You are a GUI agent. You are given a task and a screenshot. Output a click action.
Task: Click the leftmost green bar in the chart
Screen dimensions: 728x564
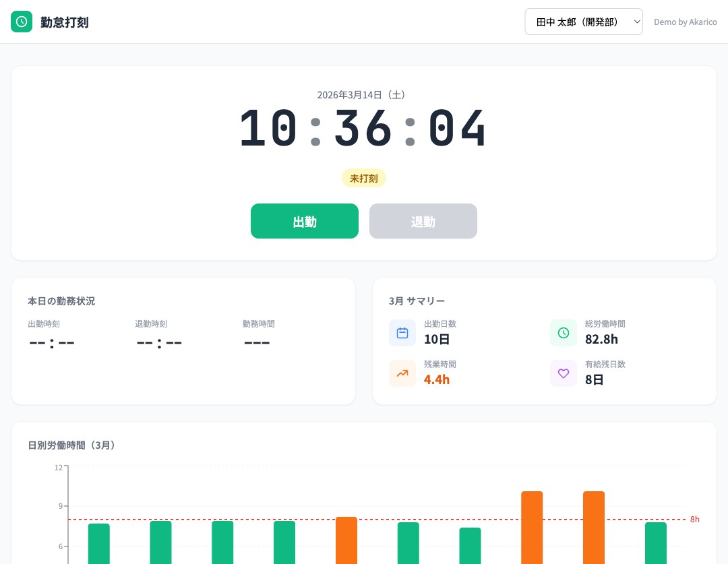click(x=99, y=542)
